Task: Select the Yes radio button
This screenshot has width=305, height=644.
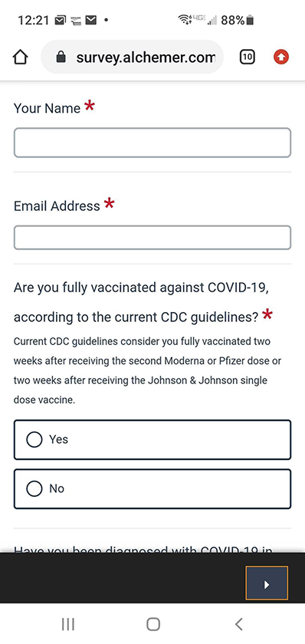Action: (x=34, y=439)
